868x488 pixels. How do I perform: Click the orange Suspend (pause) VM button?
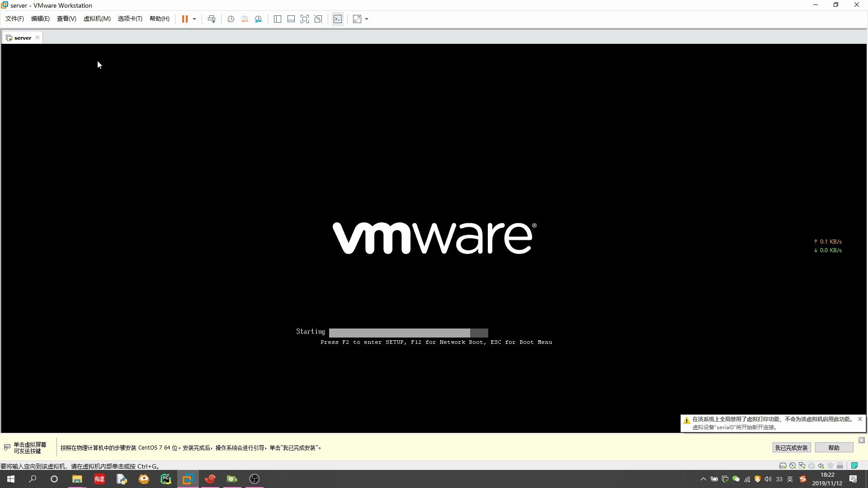click(184, 19)
